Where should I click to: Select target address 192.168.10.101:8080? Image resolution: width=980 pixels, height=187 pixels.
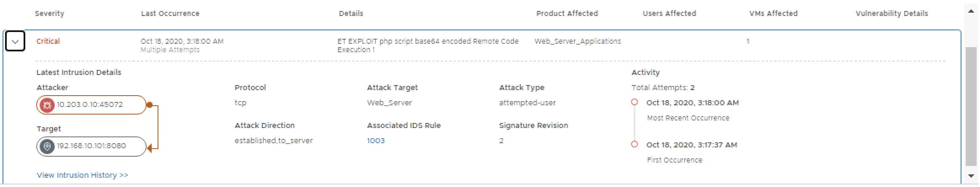pos(91,146)
